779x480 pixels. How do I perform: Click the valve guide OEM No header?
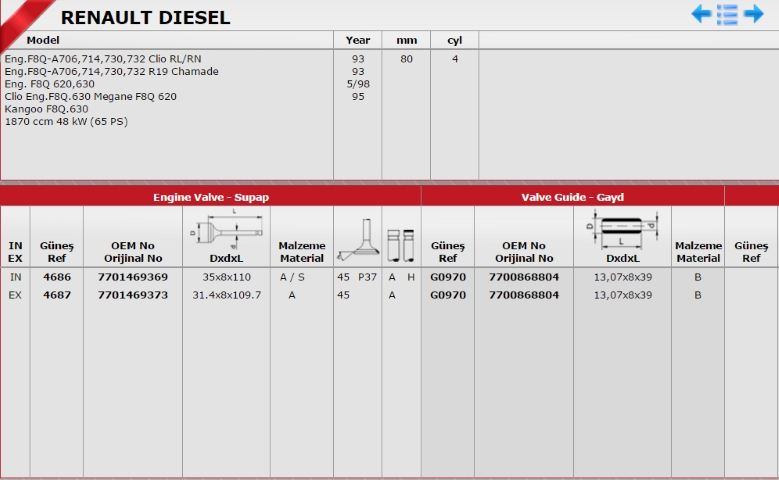524,252
